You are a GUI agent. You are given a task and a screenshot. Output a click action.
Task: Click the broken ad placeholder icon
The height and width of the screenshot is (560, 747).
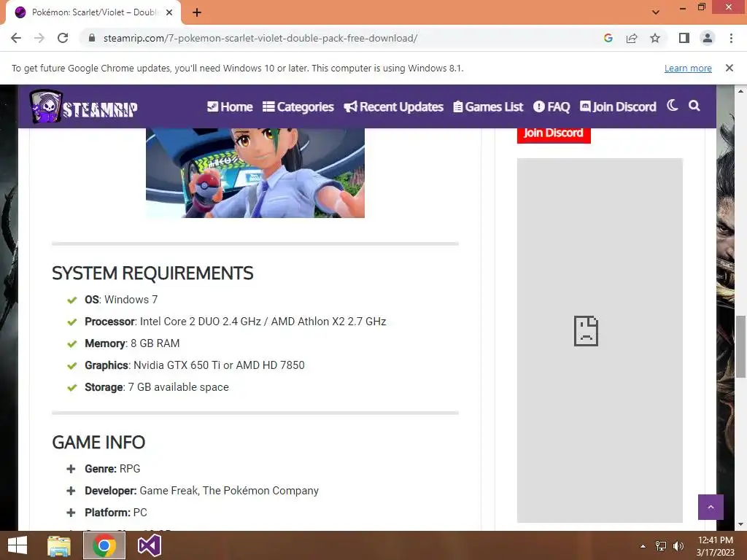coord(586,330)
